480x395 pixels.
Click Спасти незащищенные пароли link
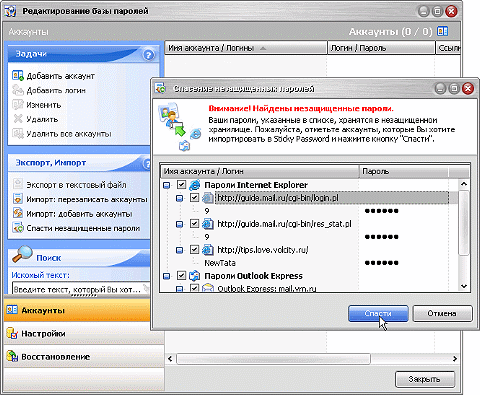pos(83,228)
